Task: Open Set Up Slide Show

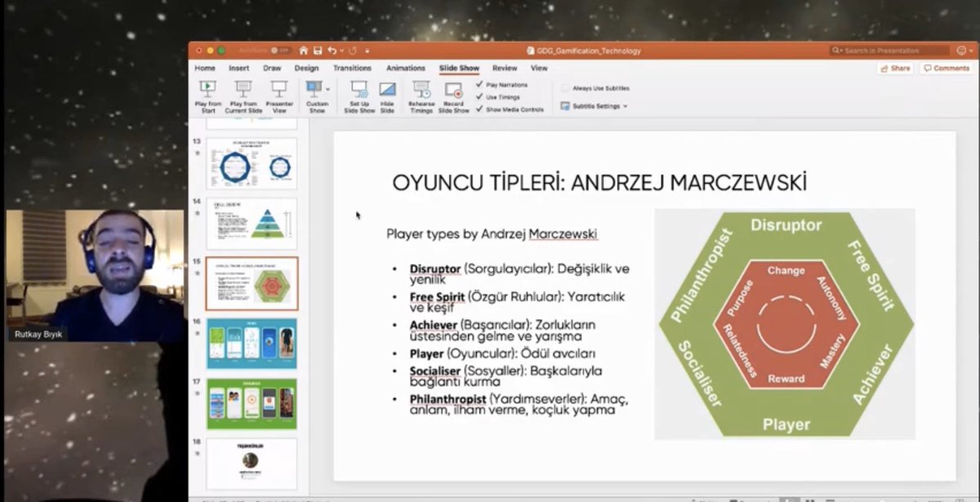Action: (359, 96)
